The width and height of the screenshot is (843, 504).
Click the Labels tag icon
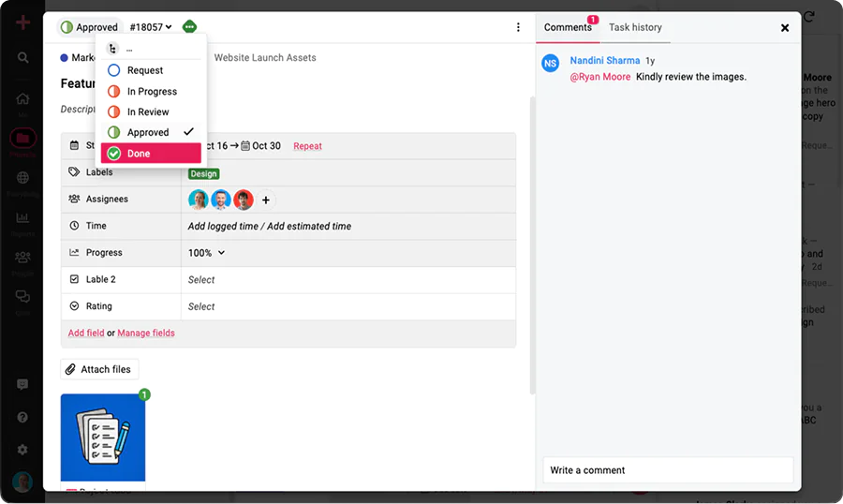tap(74, 172)
